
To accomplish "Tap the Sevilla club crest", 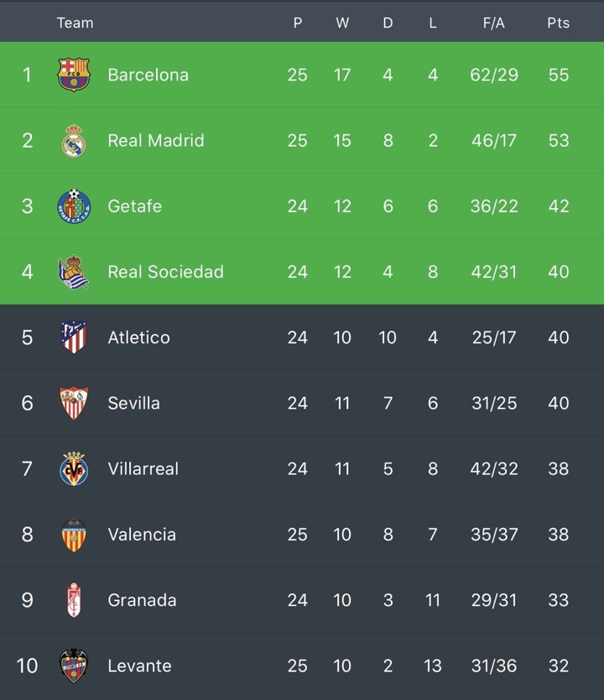I will (x=74, y=403).
